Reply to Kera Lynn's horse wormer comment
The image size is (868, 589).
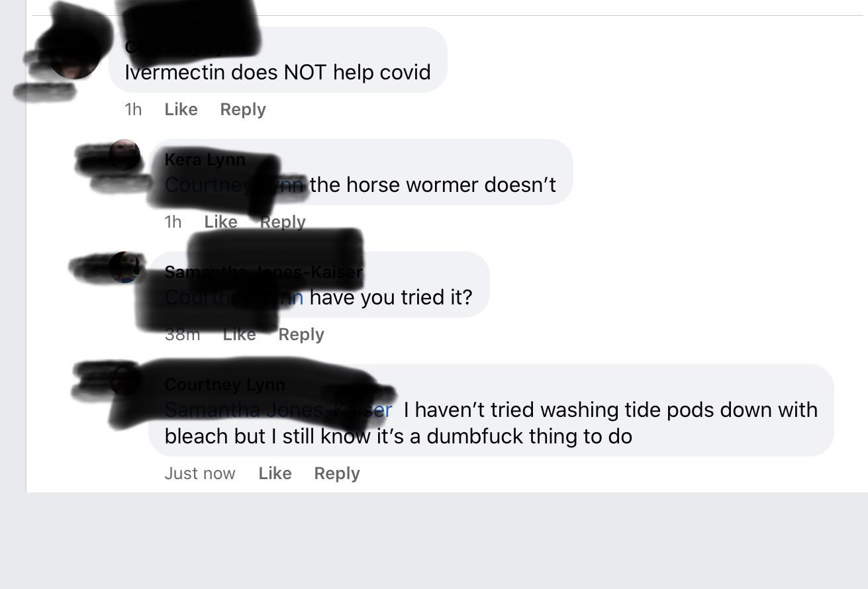point(283,222)
